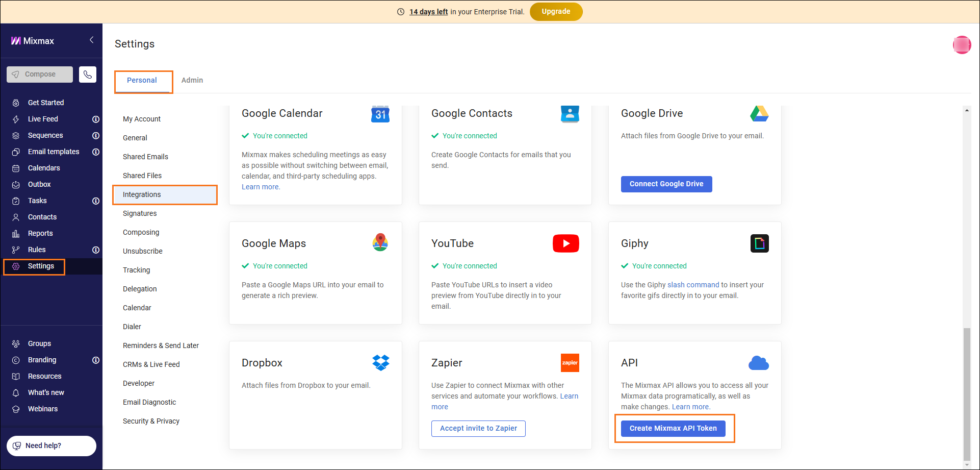This screenshot has width=980, height=470.
Task: Click the '14 days left' link
Action: click(428, 12)
